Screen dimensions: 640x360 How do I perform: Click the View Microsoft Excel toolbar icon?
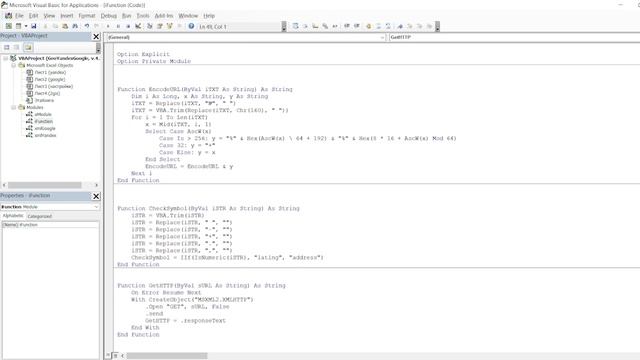pos(9,26)
